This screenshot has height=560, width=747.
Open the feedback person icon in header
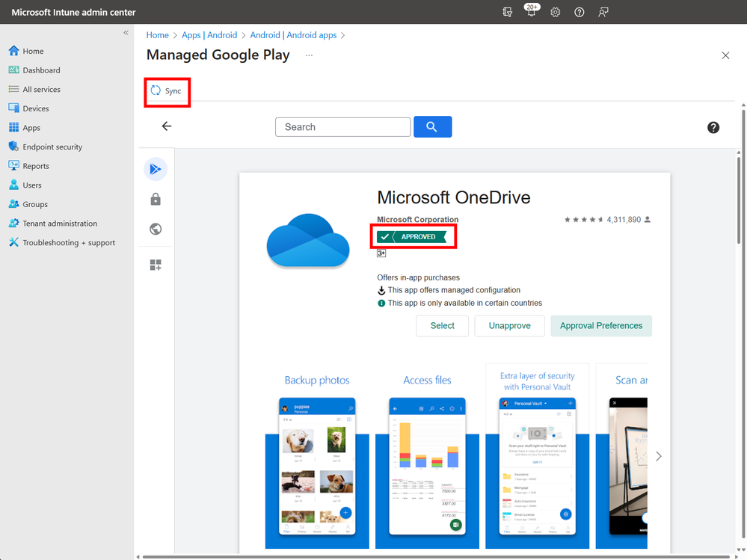(x=603, y=13)
